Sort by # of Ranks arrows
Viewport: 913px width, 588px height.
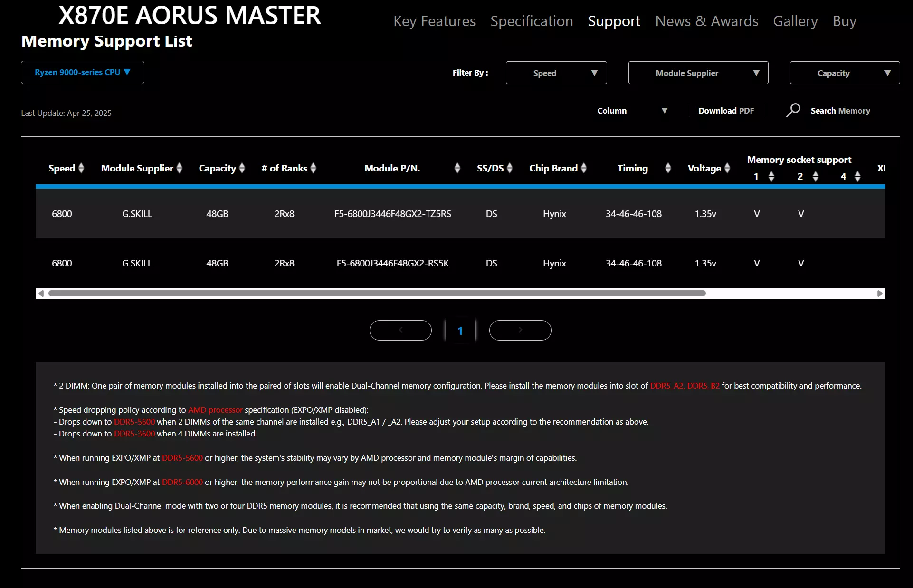click(x=313, y=168)
